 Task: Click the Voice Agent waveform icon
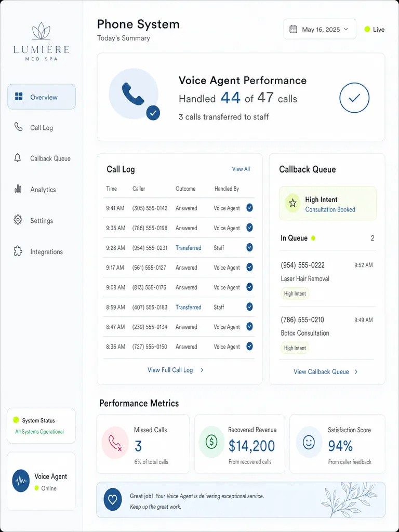21,481
